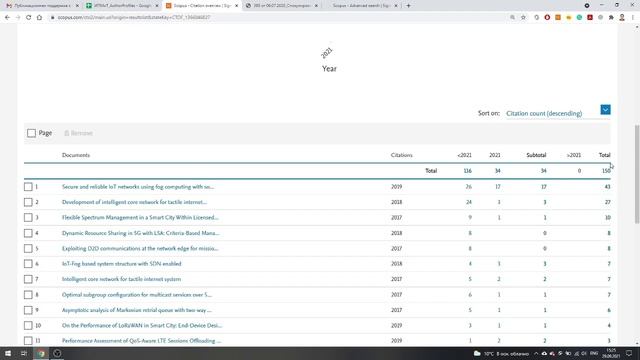The width and height of the screenshot is (640, 360).
Task: Open the extensions puzzle piece menu
Action: [x=611, y=18]
